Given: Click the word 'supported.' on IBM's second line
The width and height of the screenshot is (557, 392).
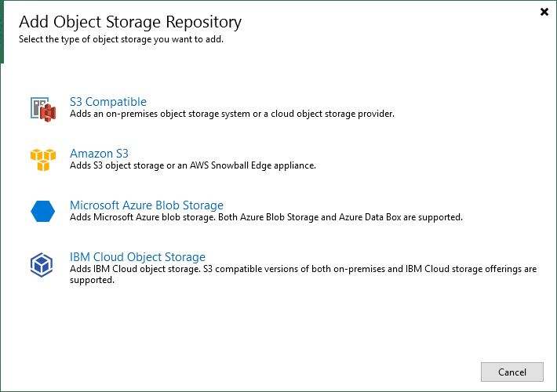Looking at the screenshot, I should pyautogui.click(x=92, y=280).
